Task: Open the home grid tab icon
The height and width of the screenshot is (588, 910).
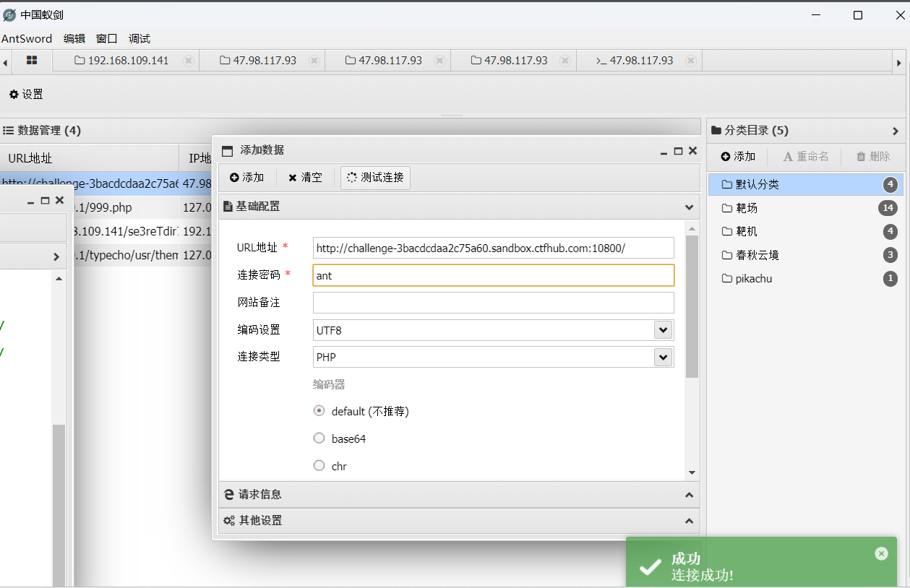Action: [32, 61]
